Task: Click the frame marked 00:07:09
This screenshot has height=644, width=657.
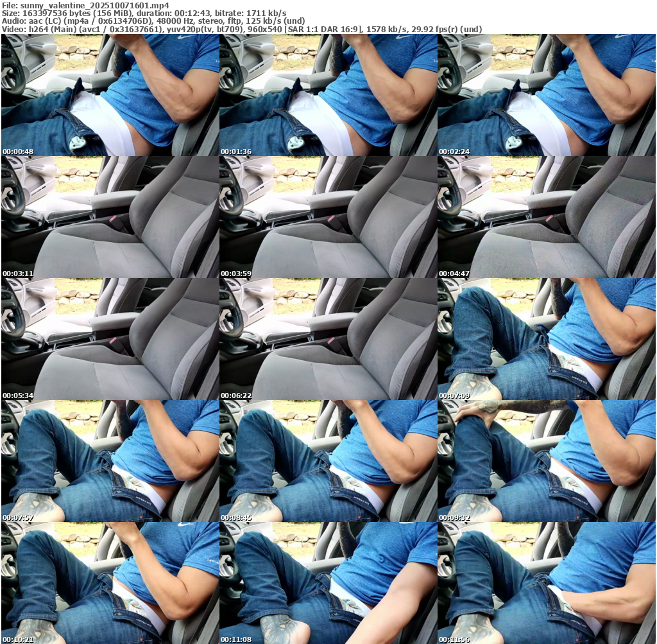Action: (x=547, y=339)
